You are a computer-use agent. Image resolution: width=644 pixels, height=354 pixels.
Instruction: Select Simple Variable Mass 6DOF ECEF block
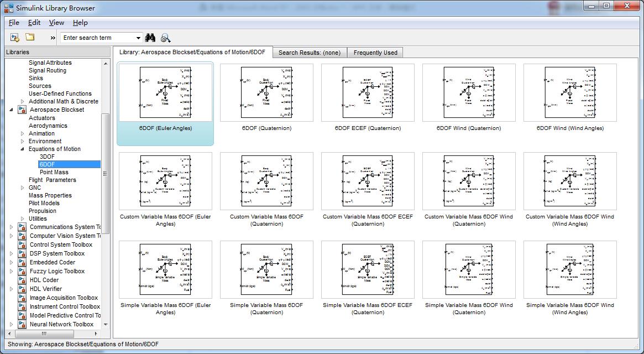click(368, 278)
